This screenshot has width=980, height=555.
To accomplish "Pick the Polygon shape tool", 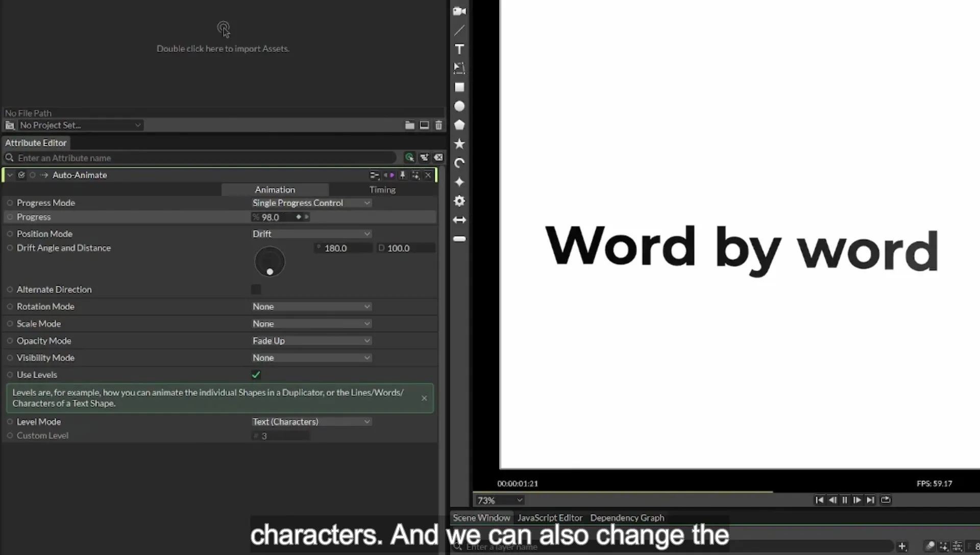I will click(459, 125).
